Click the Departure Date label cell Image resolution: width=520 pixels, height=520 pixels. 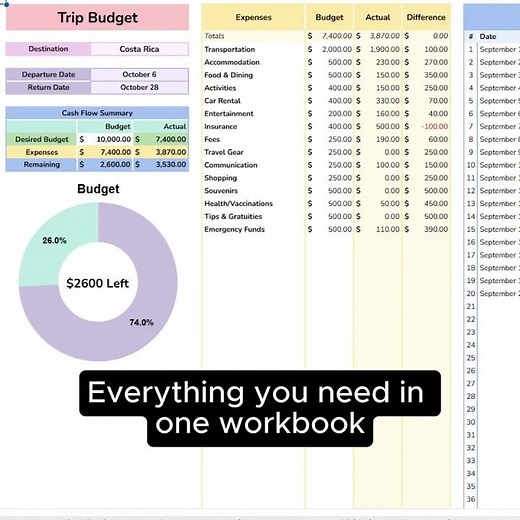point(48,74)
